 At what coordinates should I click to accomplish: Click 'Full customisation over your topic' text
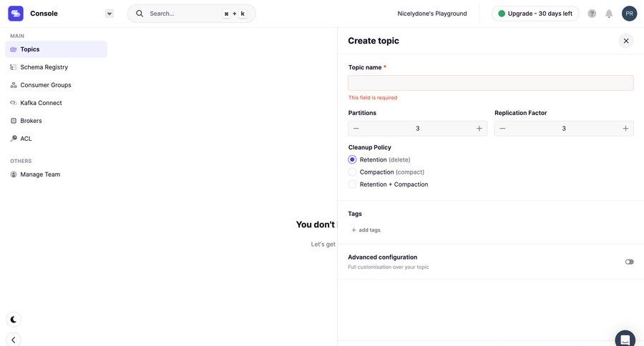(388, 267)
